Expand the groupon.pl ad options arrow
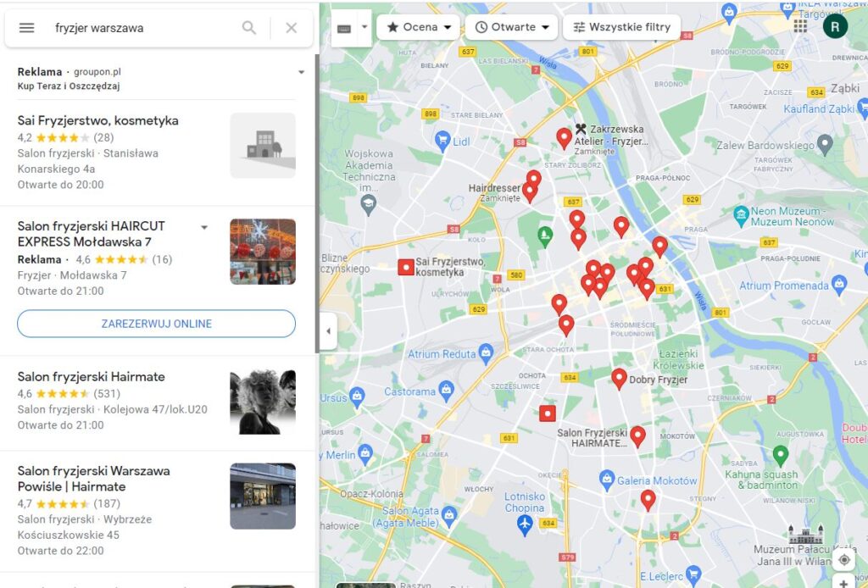868x588 pixels. point(301,73)
